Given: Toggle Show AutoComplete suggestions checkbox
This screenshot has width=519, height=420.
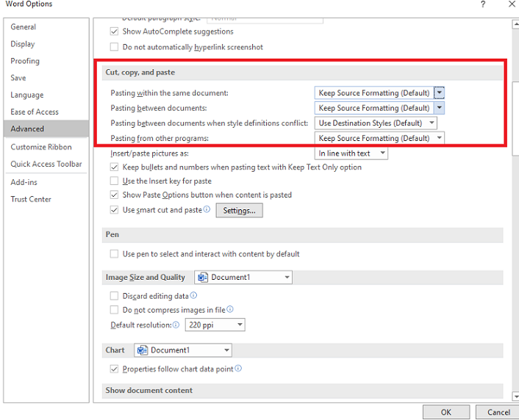Looking at the screenshot, I should click(x=114, y=32).
